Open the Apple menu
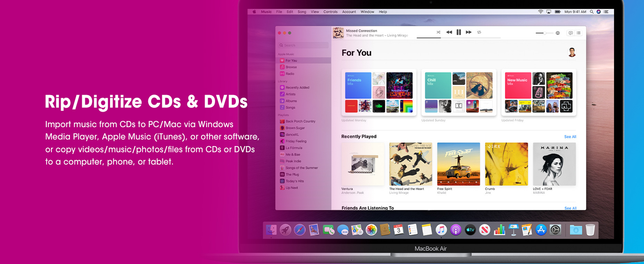 point(254,12)
